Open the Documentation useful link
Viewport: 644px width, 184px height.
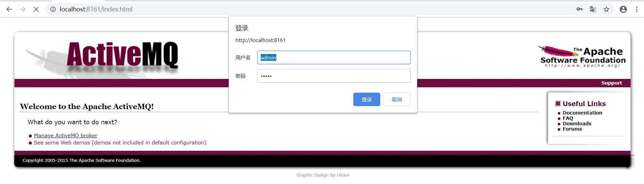tap(582, 113)
